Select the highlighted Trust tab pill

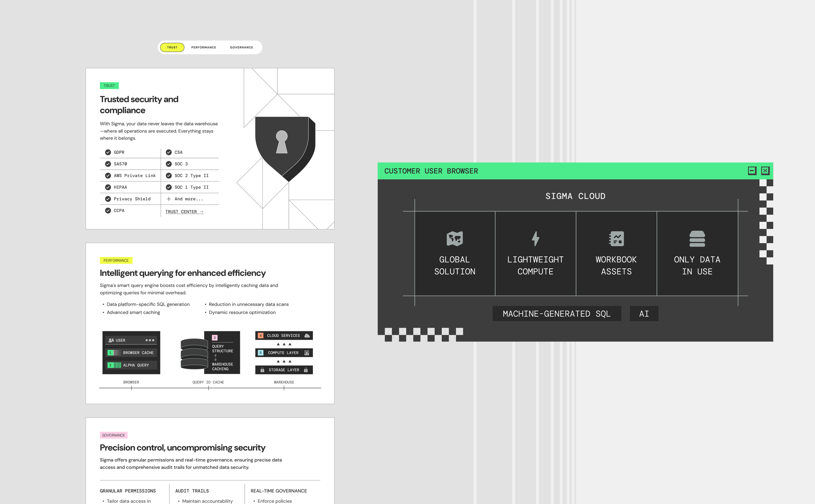coord(172,47)
